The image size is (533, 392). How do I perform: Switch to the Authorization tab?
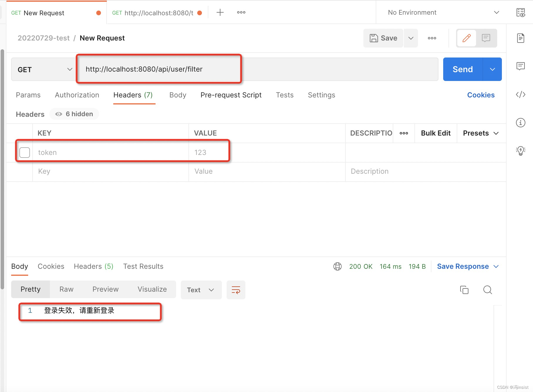(x=77, y=95)
